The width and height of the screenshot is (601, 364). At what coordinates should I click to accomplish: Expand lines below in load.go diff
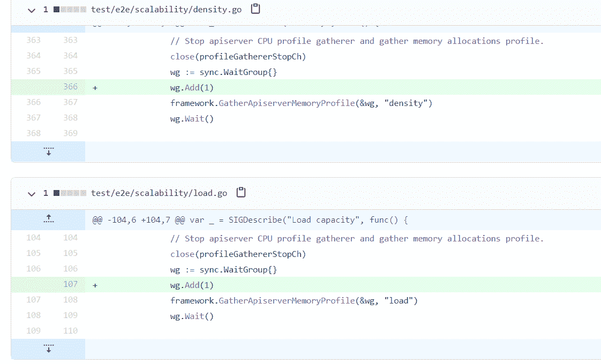[48, 349]
